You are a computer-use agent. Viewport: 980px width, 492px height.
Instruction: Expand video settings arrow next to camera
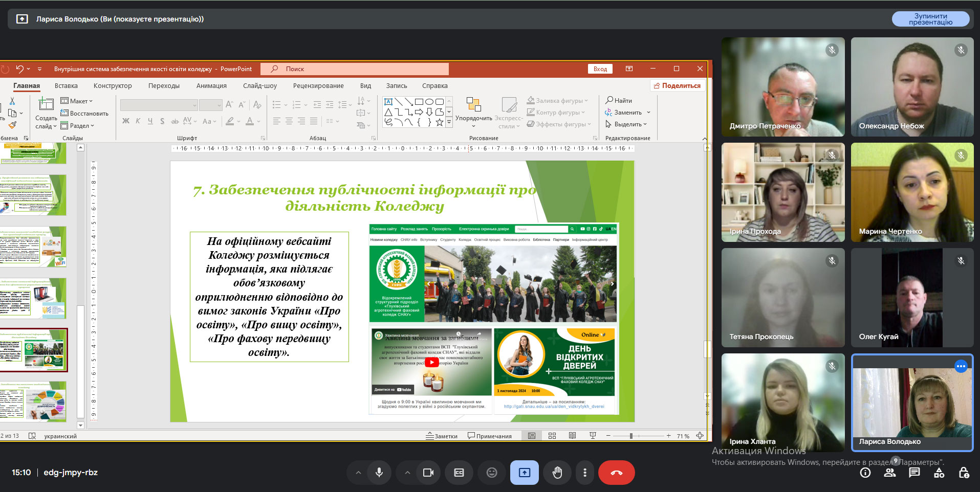[x=407, y=473]
